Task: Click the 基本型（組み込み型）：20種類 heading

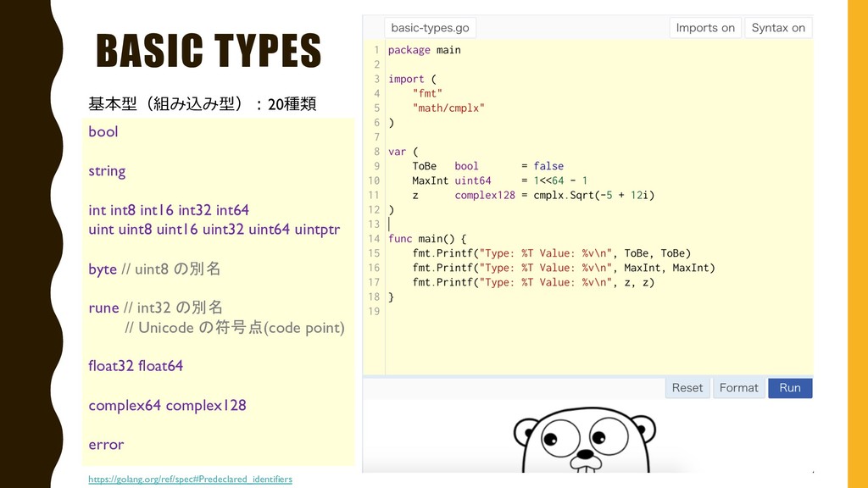Action: [x=203, y=103]
